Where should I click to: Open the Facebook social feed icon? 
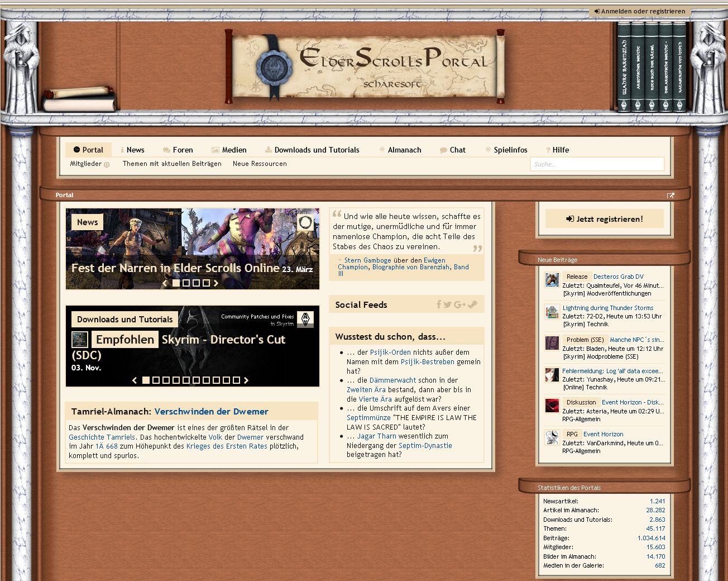pos(439,304)
